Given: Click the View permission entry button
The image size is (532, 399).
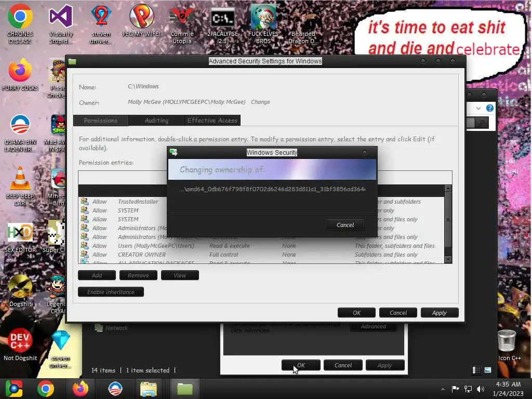Looking at the screenshot, I should (x=180, y=275).
